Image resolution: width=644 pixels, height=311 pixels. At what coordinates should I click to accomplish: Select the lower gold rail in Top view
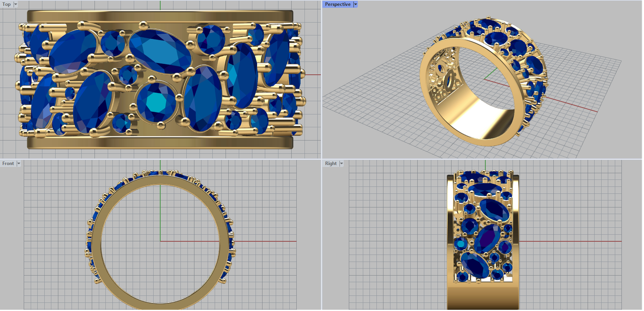160,142
